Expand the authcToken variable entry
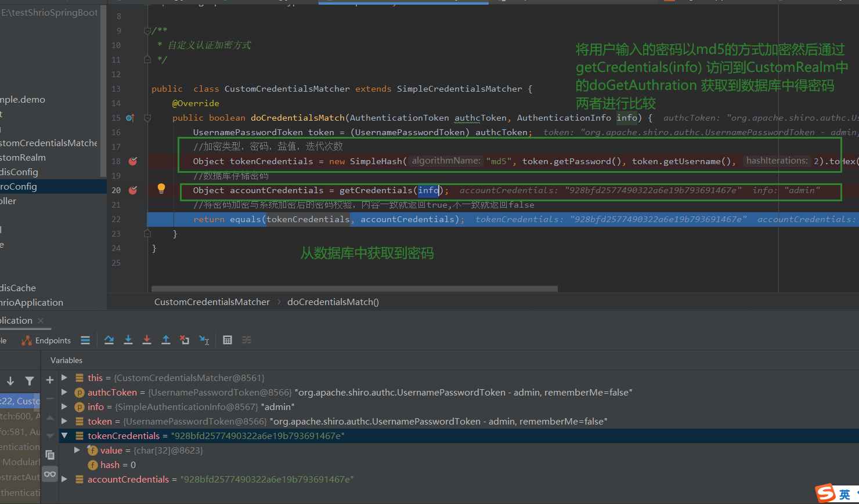The width and height of the screenshot is (859, 504). (64, 392)
